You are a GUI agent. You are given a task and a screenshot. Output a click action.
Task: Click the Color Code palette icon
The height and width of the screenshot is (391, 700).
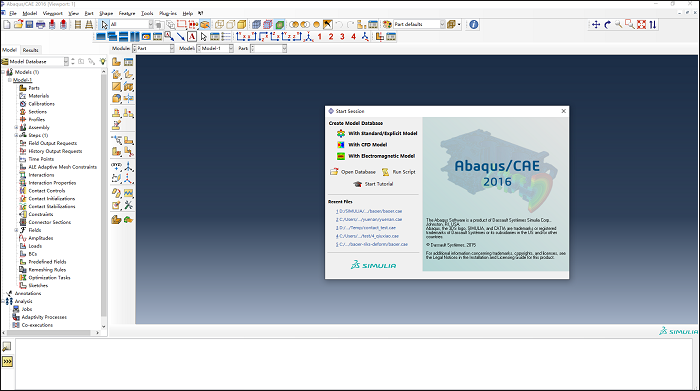point(388,25)
